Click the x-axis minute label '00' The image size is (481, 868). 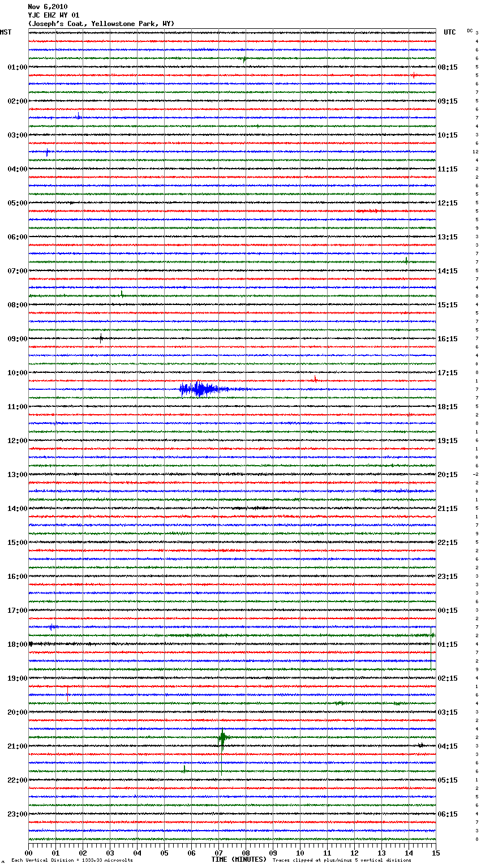[29, 853]
